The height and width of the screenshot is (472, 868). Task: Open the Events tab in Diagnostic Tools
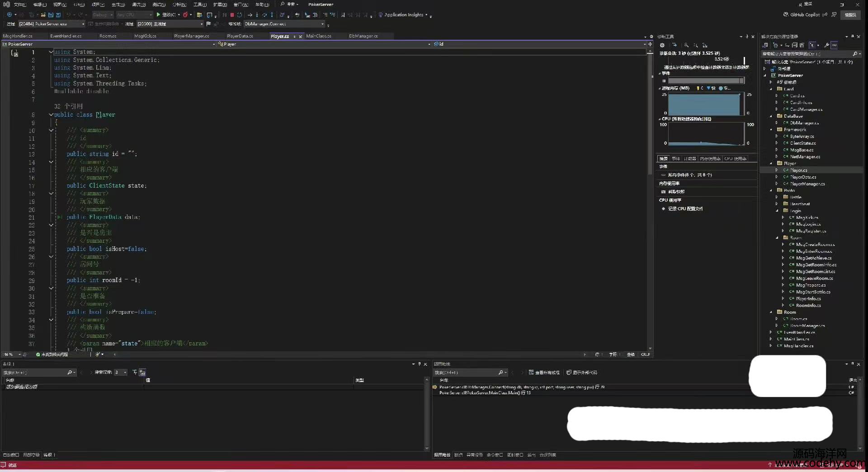click(676, 159)
